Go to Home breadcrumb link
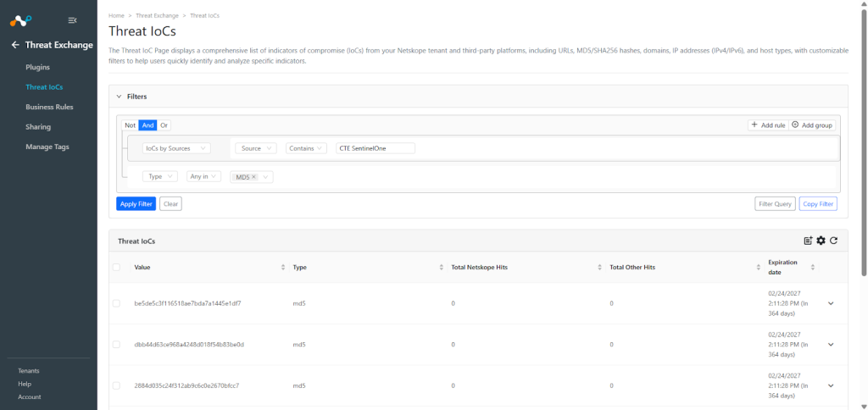The image size is (868, 410). coord(116,15)
